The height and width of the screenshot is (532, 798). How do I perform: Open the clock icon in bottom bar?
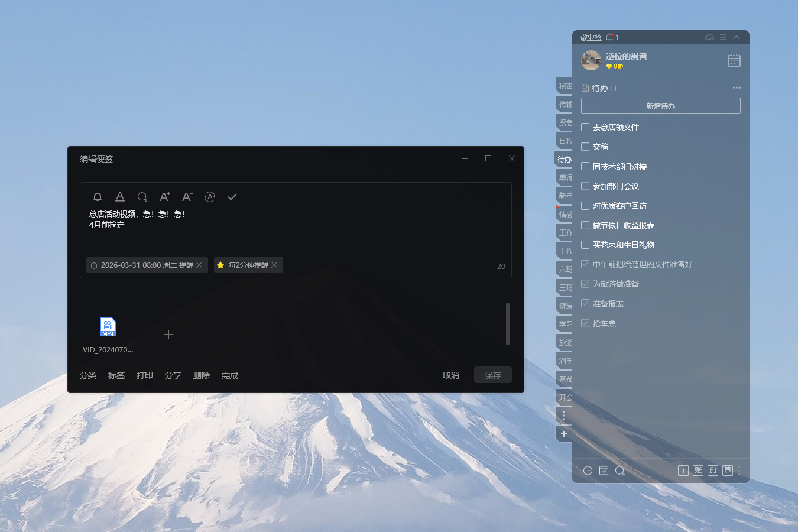coord(588,471)
